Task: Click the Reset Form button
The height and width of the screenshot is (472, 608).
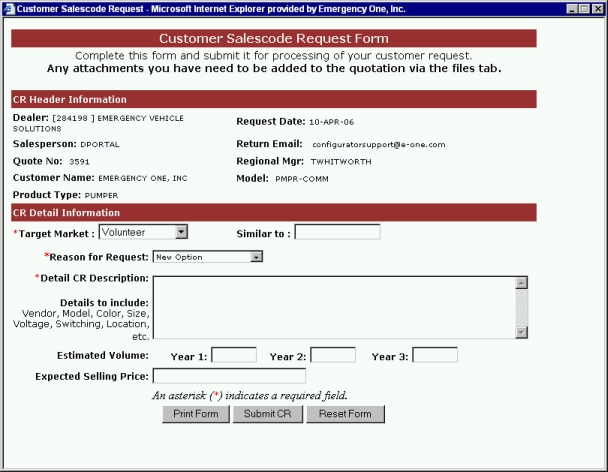Action: (345, 414)
